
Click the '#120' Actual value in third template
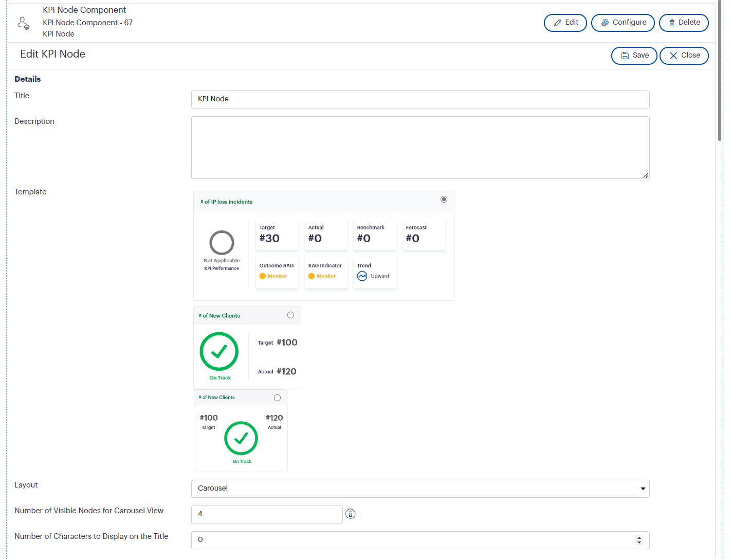point(274,418)
